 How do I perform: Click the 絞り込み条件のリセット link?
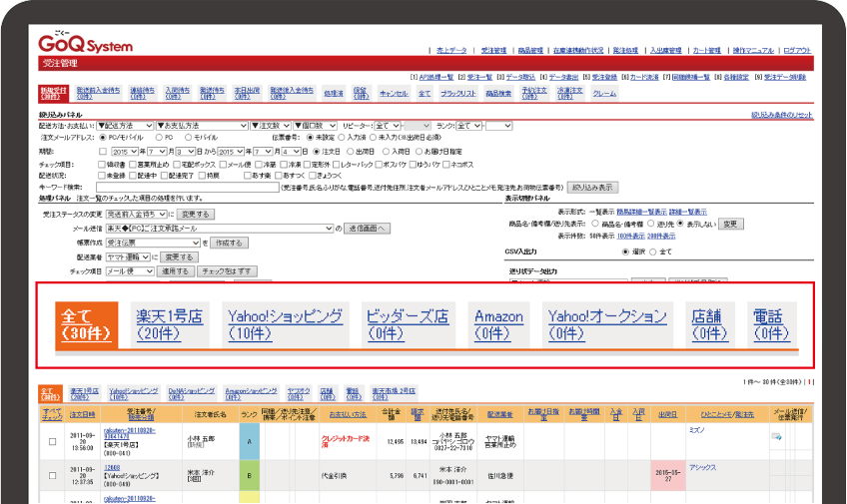782,115
